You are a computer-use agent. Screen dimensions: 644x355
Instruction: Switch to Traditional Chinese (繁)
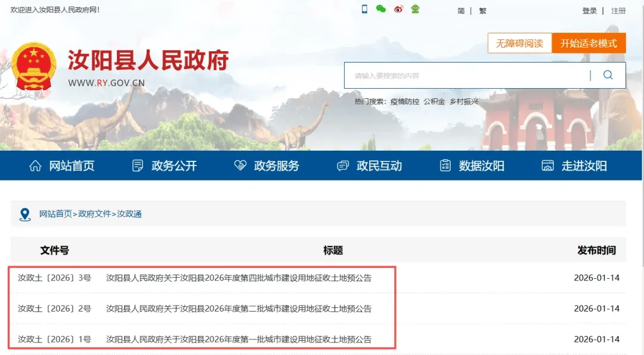pyautogui.click(x=482, y=11)
